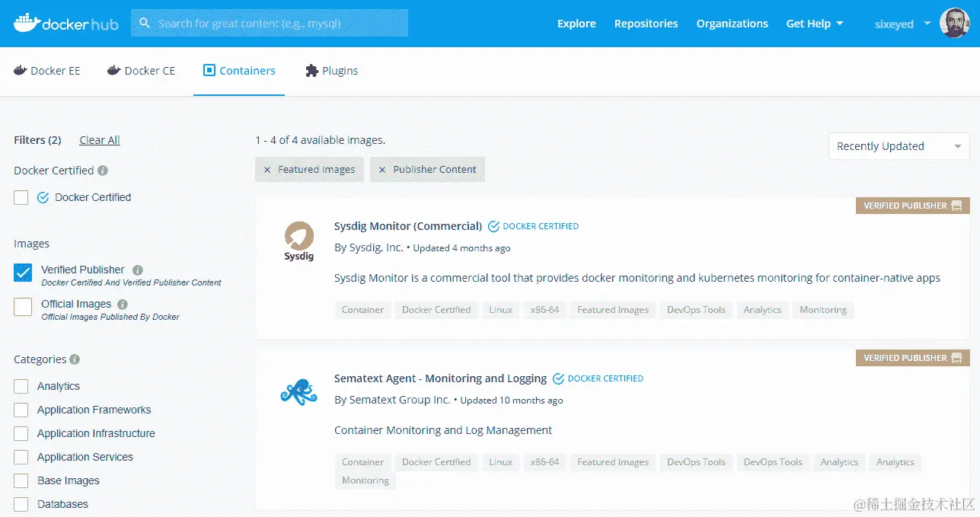This screenshot has width=980, height=517.
Task: Click the x on Featured Images chip
Action: coord(267,170)
